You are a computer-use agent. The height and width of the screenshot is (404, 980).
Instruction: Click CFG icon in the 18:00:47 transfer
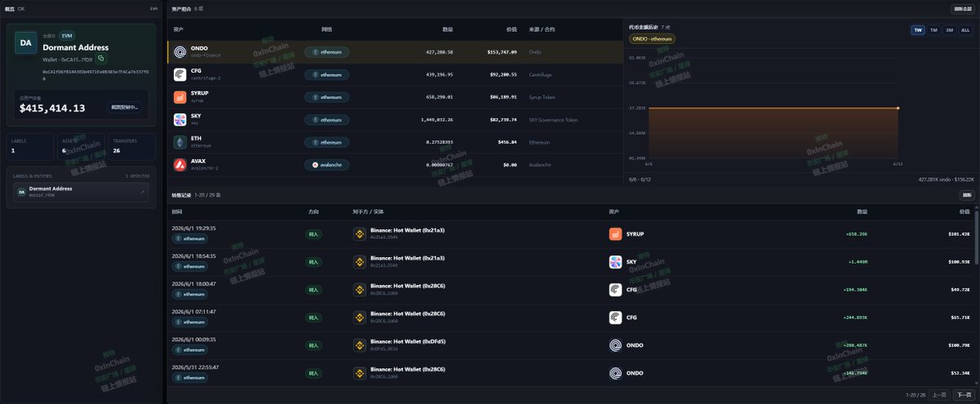[616, 290]
